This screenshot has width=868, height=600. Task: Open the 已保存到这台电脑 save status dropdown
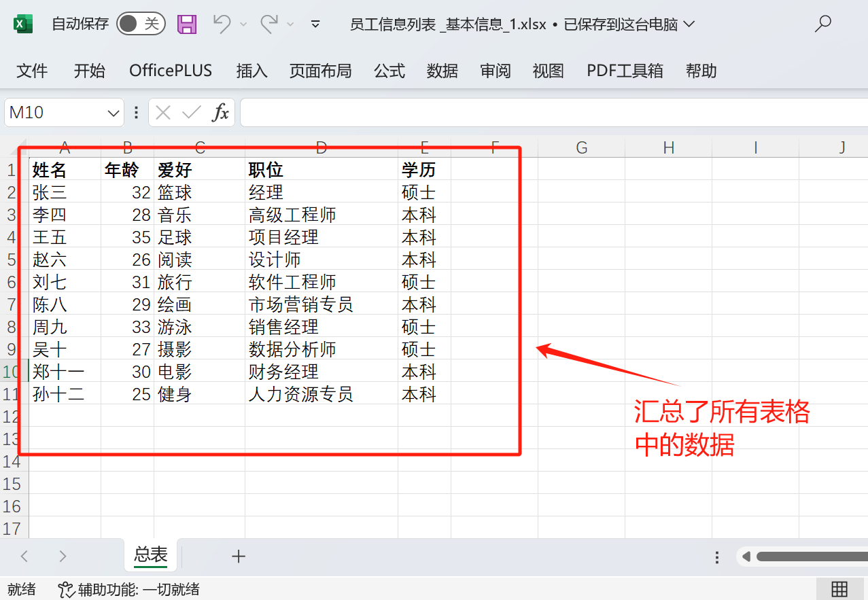click(689, 23)
